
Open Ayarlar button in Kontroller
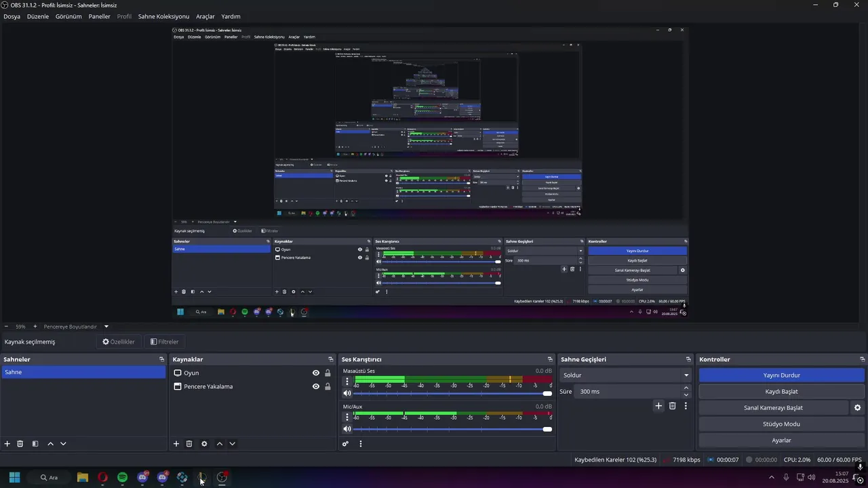pyautogui.click(x=781, y=441)
